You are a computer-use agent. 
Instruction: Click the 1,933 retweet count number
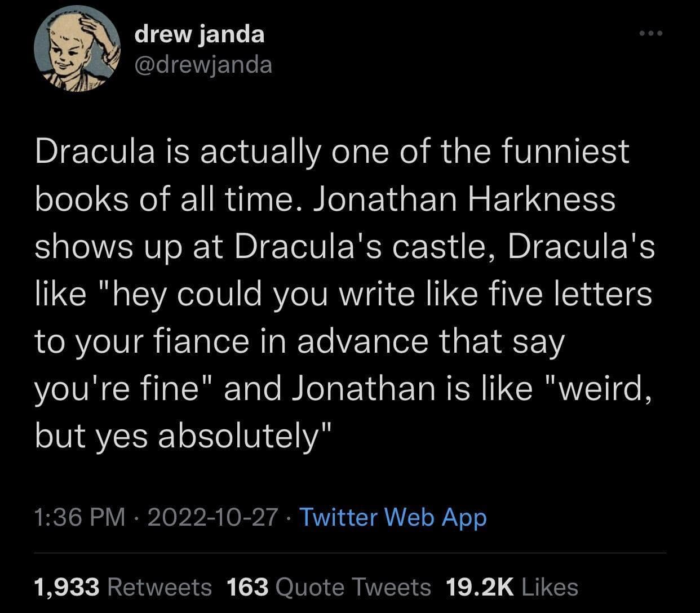67,587
